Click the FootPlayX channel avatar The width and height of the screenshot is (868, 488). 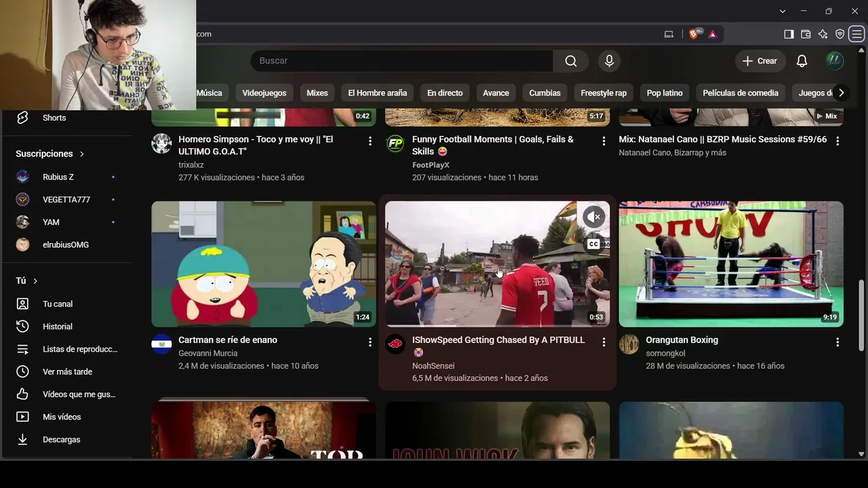click(x=395, y=143)
